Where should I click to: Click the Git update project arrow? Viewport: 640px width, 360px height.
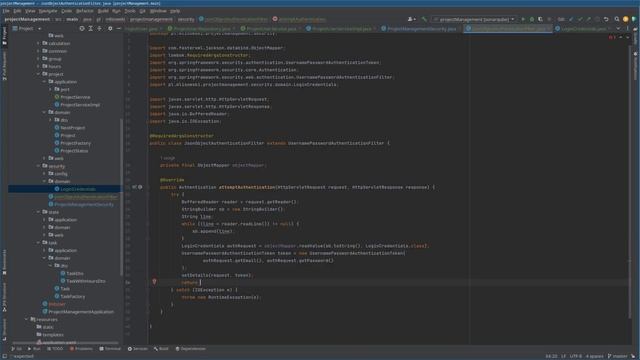click(x=571, y=19)
